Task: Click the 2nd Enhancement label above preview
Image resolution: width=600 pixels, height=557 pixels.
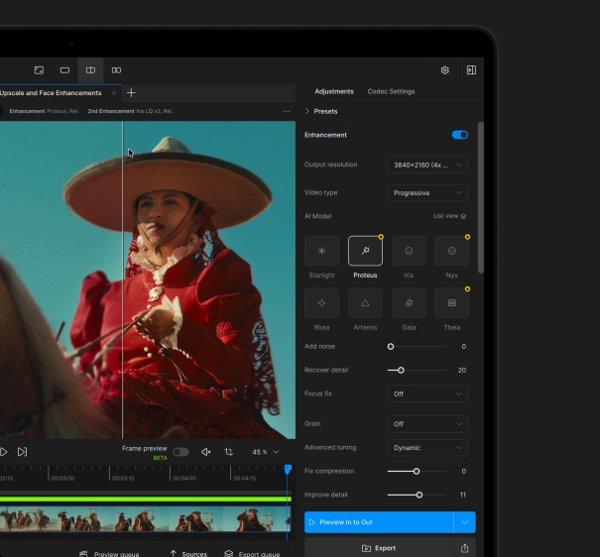Action: coord(111,111)
